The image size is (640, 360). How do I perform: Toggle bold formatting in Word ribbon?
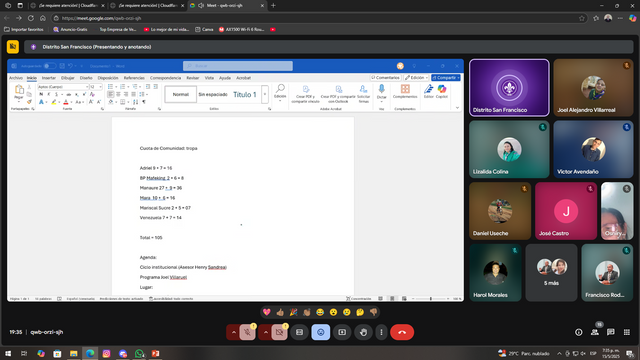[41, 94]
